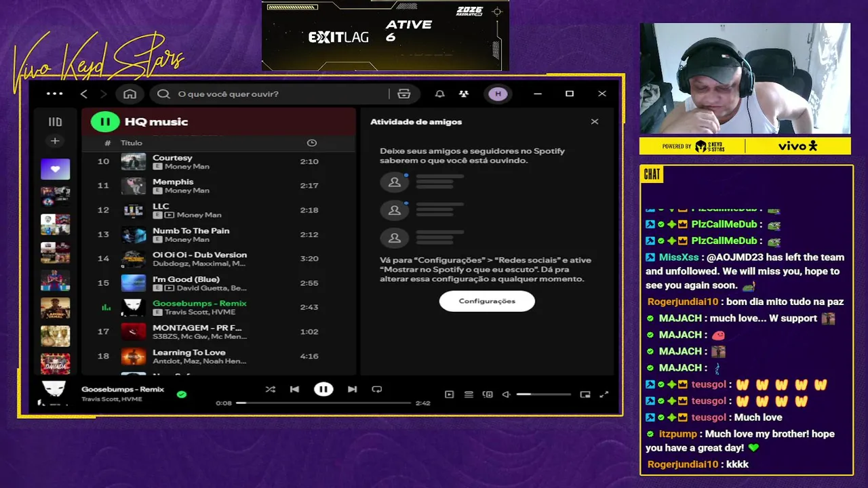Adjust the volume slider
This screenshot has width=868, height=488.
[x=544, y=394]
